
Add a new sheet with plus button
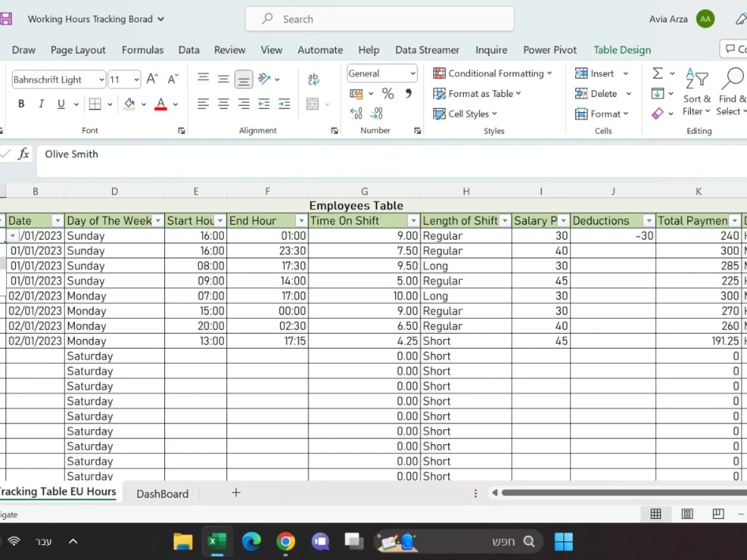tap(236, 493)
